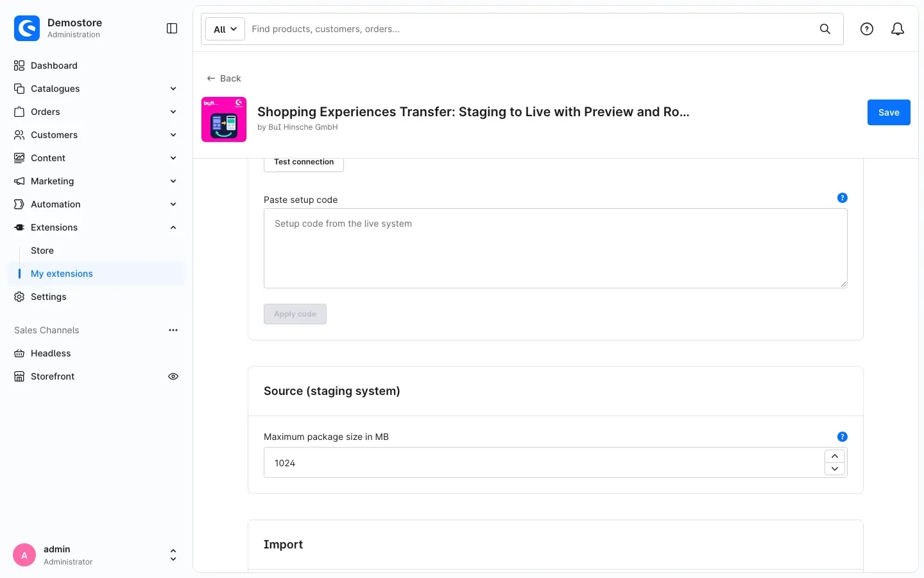Click the back arrow icon
The width and height of the screenshot is (924, 578).
click(x=210, y=78)
